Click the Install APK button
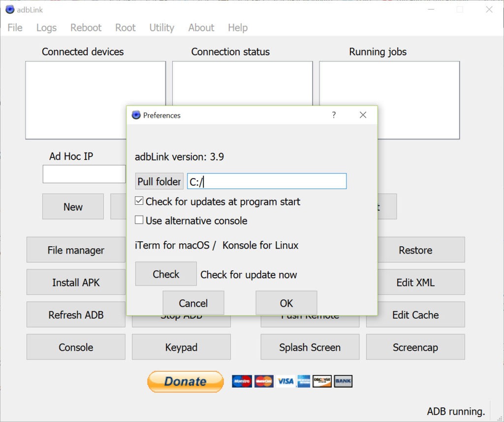504x422 pixels. click(76, 282)
